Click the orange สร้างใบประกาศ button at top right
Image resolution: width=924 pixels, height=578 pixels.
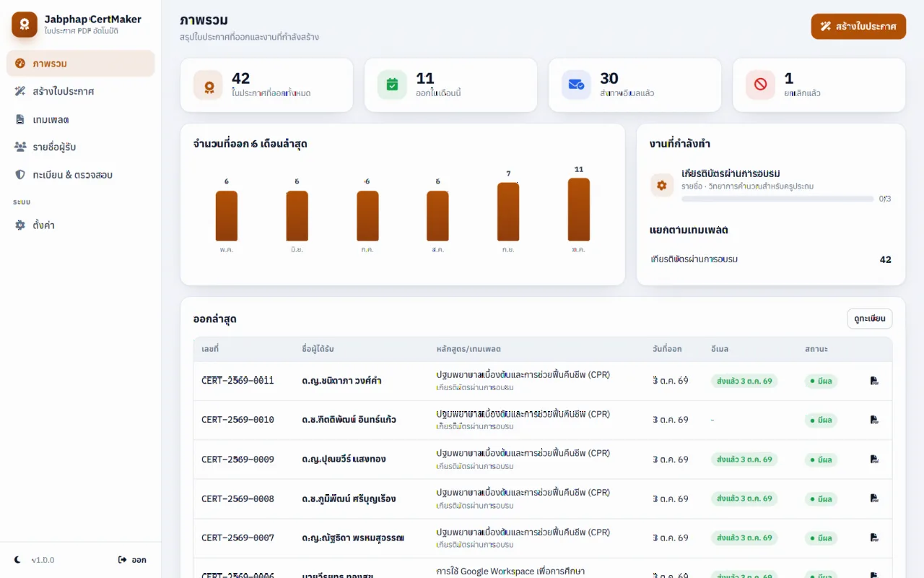[858, 26]
